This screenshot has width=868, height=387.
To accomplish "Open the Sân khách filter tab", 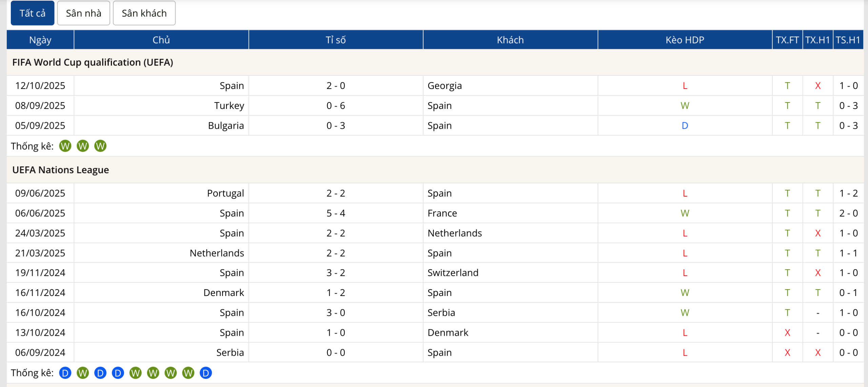I will 144,13.
